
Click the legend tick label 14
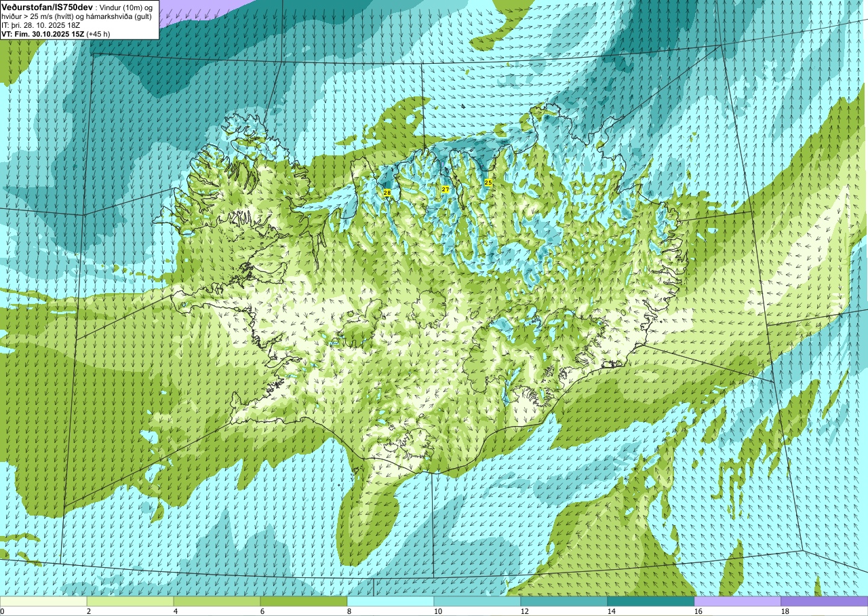[612, 611]
